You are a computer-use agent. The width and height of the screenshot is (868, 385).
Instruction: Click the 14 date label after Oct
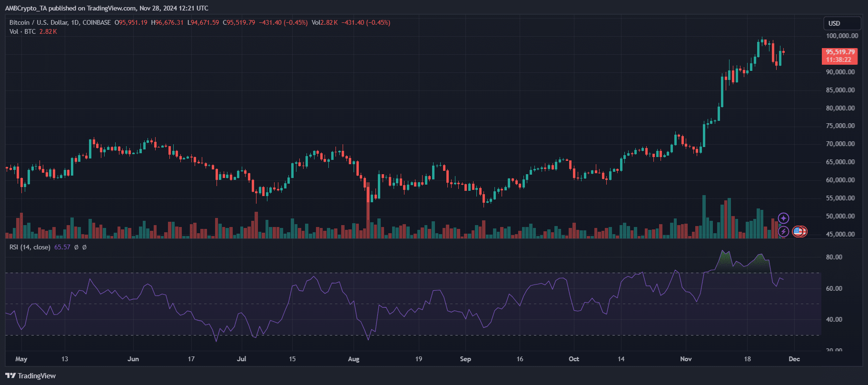(x=621, y=359)
